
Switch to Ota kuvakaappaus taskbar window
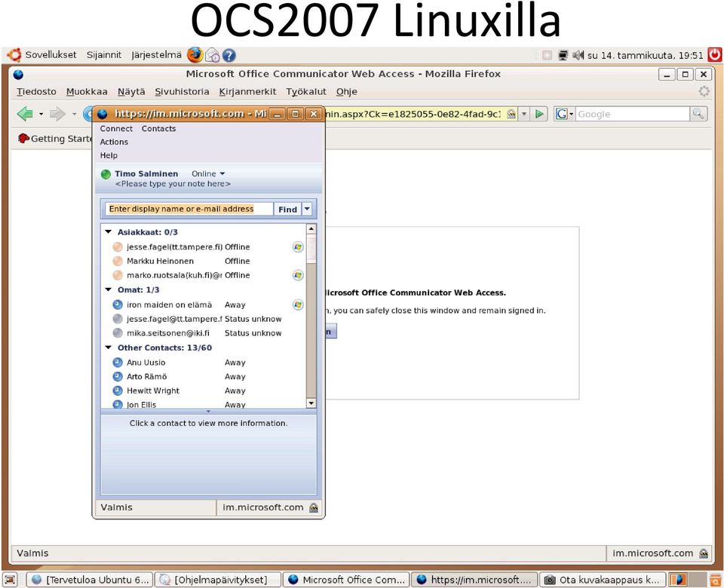coord(603,580)
